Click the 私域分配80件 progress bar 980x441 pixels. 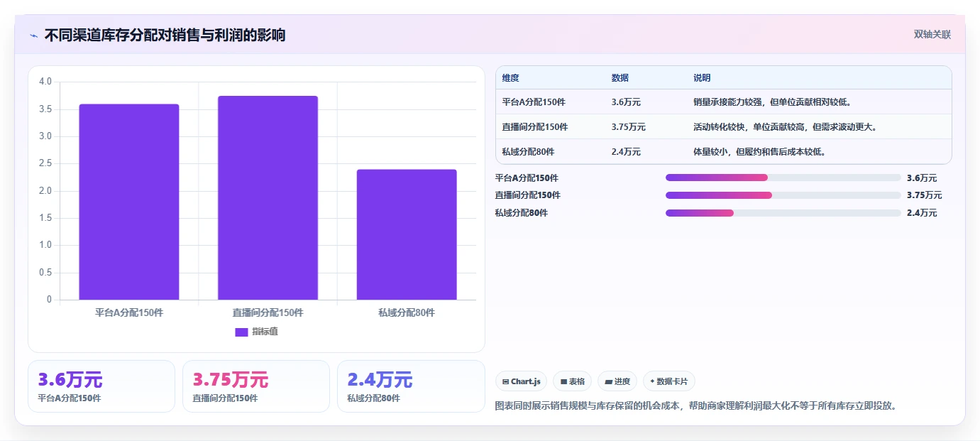tap(783, 213)
